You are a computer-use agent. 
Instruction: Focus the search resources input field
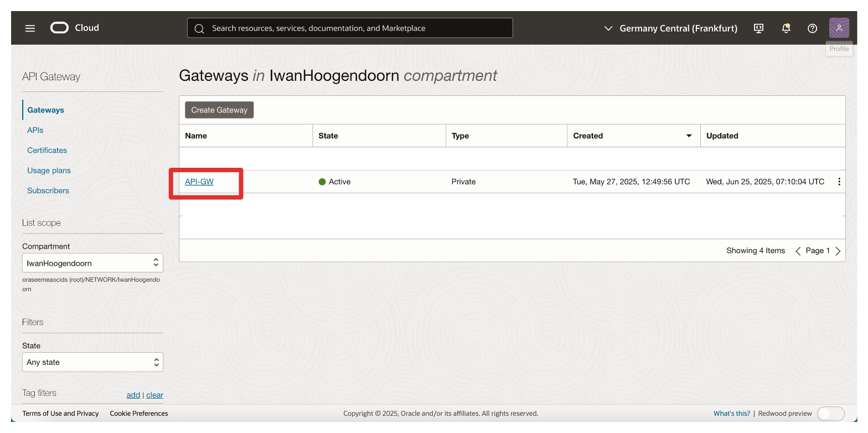(354, 28)
